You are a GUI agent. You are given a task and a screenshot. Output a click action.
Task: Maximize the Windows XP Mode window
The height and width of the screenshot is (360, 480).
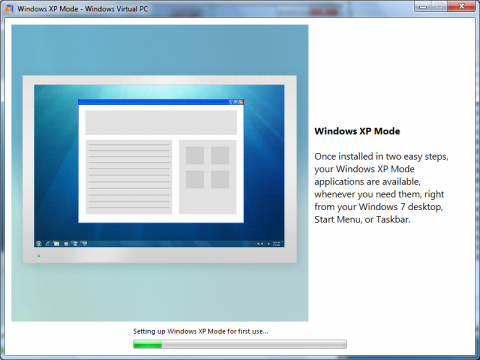click(440, 6)
